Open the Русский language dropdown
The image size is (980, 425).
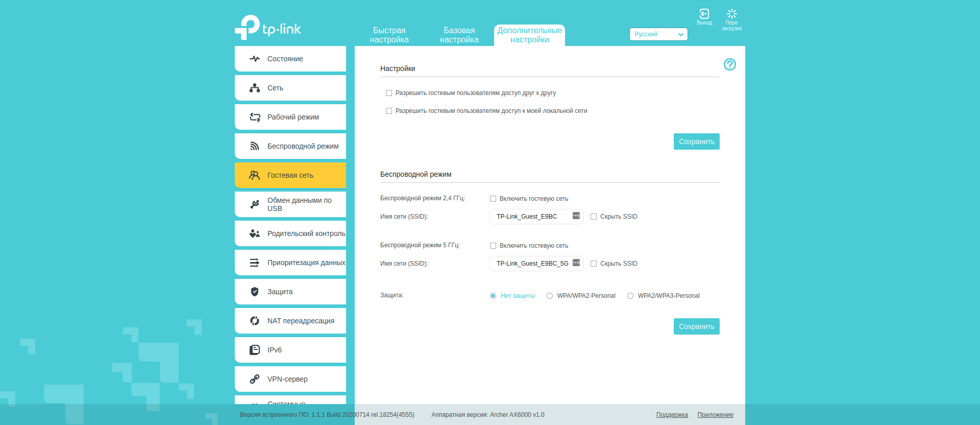point(658,34)
